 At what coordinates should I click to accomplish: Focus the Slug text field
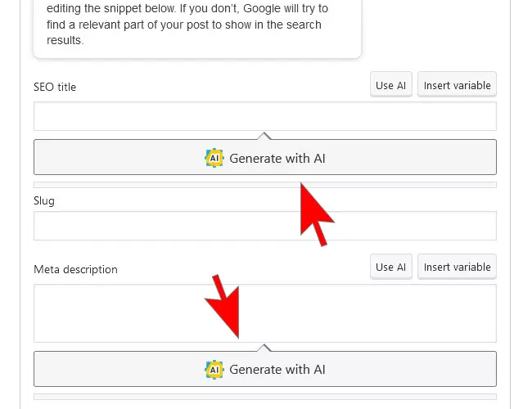(x=264, y=226)
